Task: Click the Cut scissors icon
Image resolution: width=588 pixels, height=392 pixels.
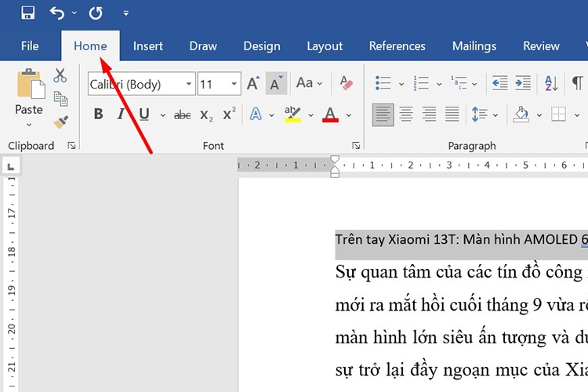Action: pyautogui.click(x=60, y=75)
